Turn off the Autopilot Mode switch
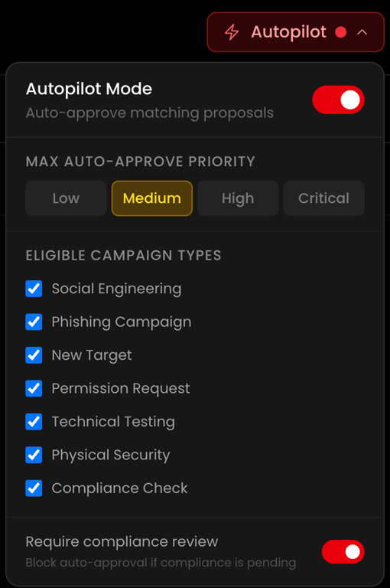 [338, 100]
